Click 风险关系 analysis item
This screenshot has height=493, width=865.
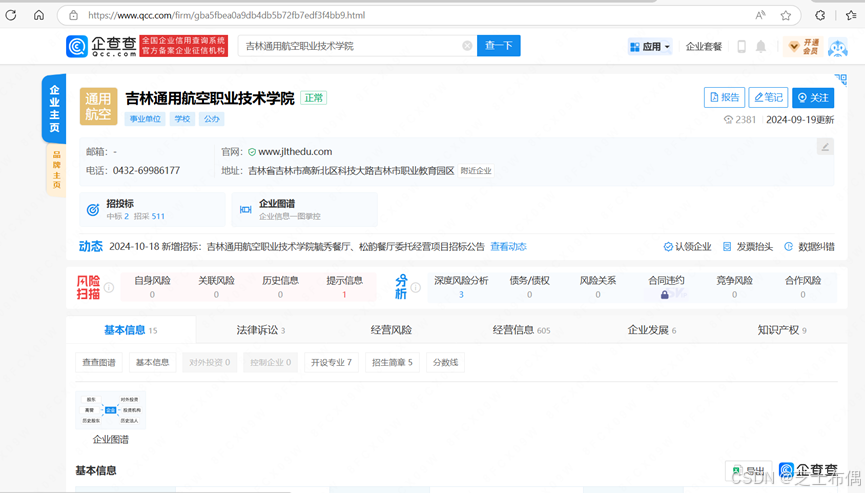click(598, 287)
